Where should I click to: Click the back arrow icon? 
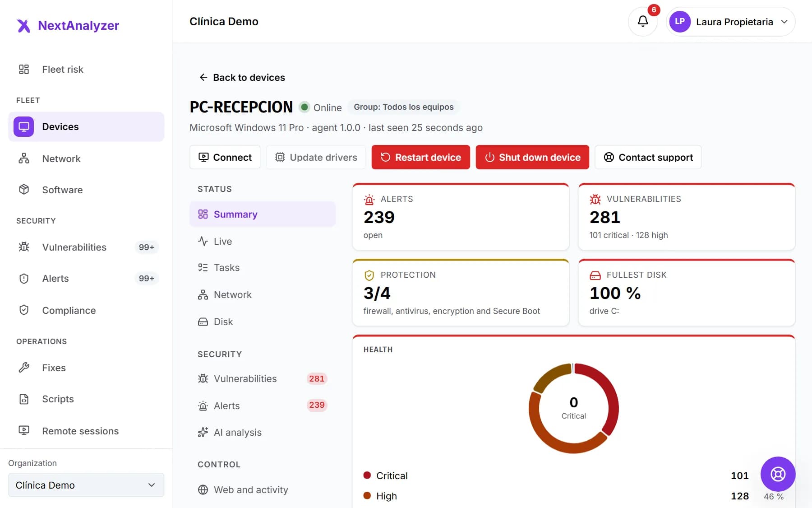click(x=203, y=77)
